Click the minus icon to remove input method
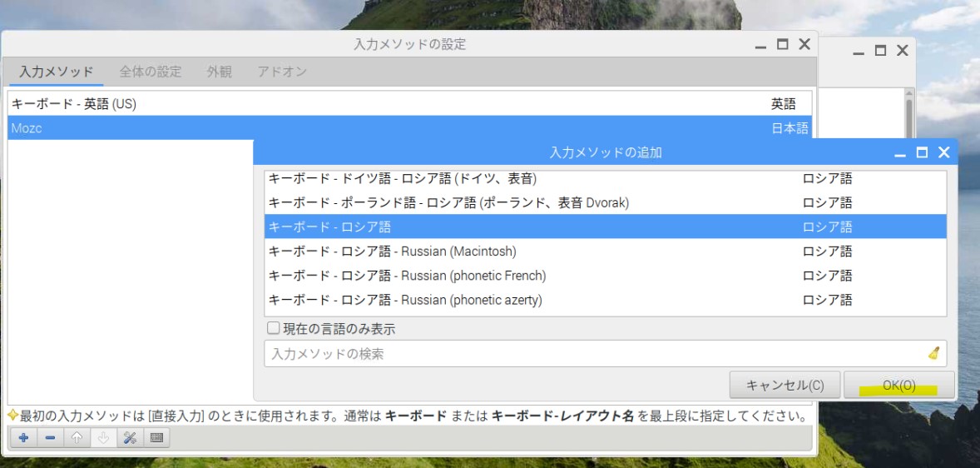This screenshot has height=468, width=980. tap(50, 438)
